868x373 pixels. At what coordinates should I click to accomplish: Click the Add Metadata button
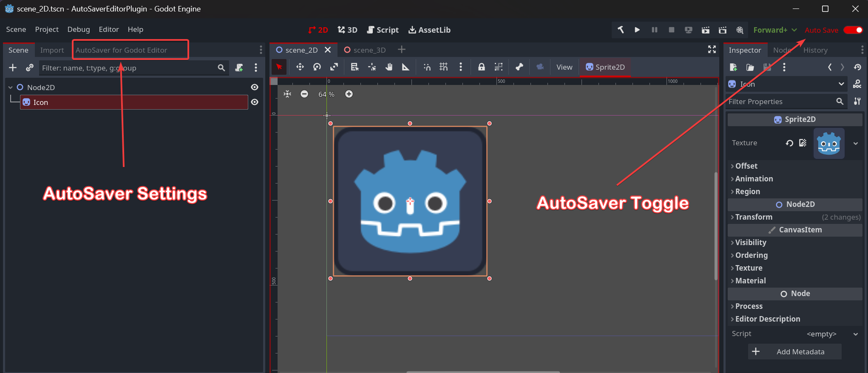pos(794,352)
